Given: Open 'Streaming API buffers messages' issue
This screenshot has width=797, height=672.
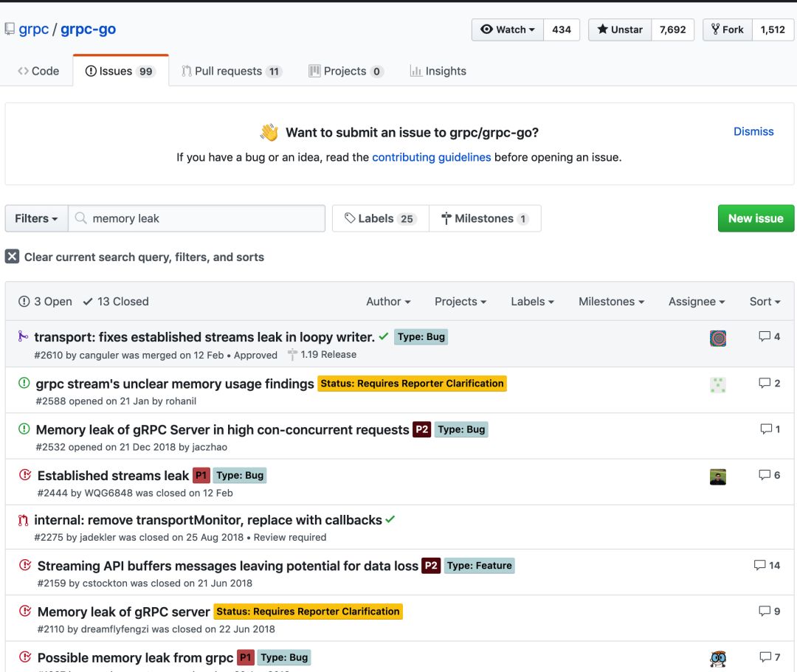Looking at the screenshot, I should [x=228, y=566].
